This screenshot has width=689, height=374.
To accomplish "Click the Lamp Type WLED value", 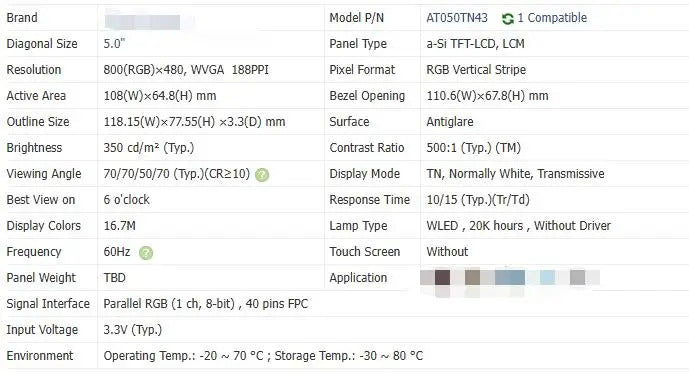I will 519,226.
